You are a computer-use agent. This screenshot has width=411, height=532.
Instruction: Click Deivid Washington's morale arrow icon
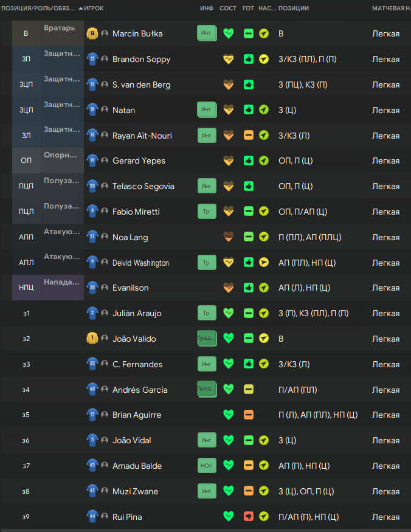coord(263,263)
